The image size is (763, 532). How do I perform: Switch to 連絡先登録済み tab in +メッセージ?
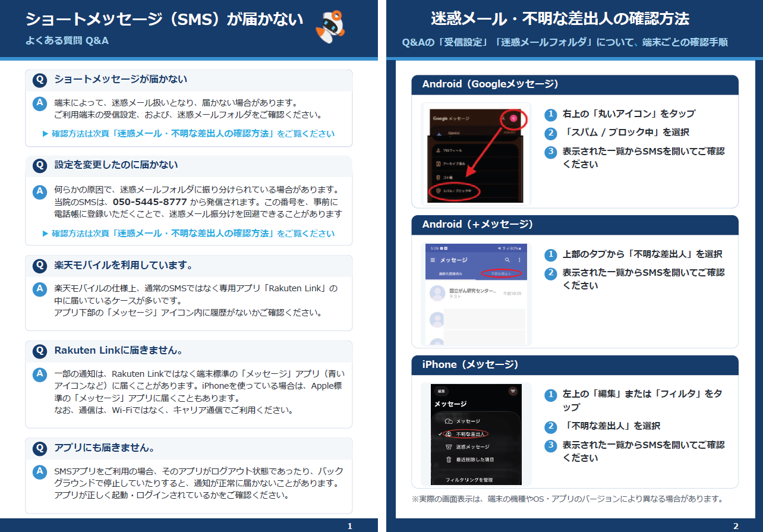(x=450, y=273)
